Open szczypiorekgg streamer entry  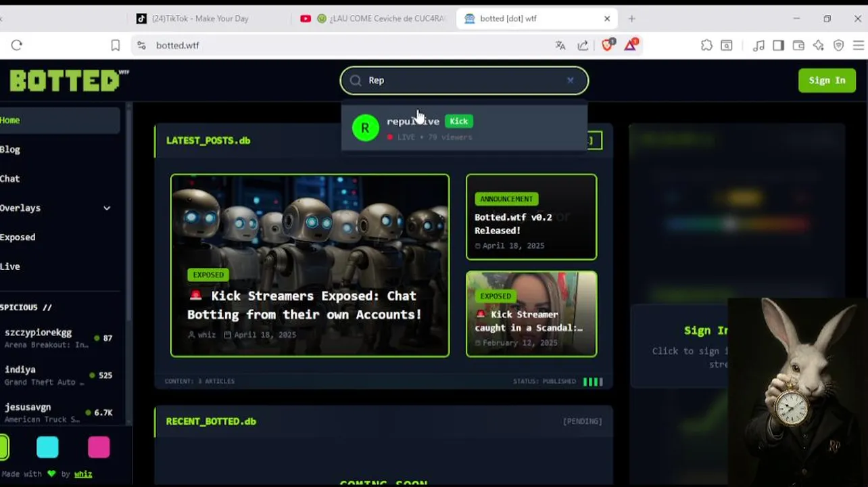(x=59, y=338)
